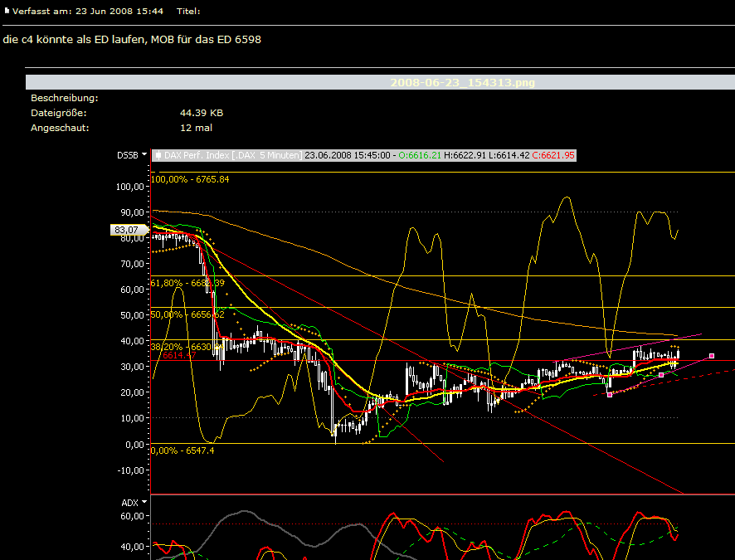
Task: Click the file size value '44.39 KB'
Action: [202, 113]
